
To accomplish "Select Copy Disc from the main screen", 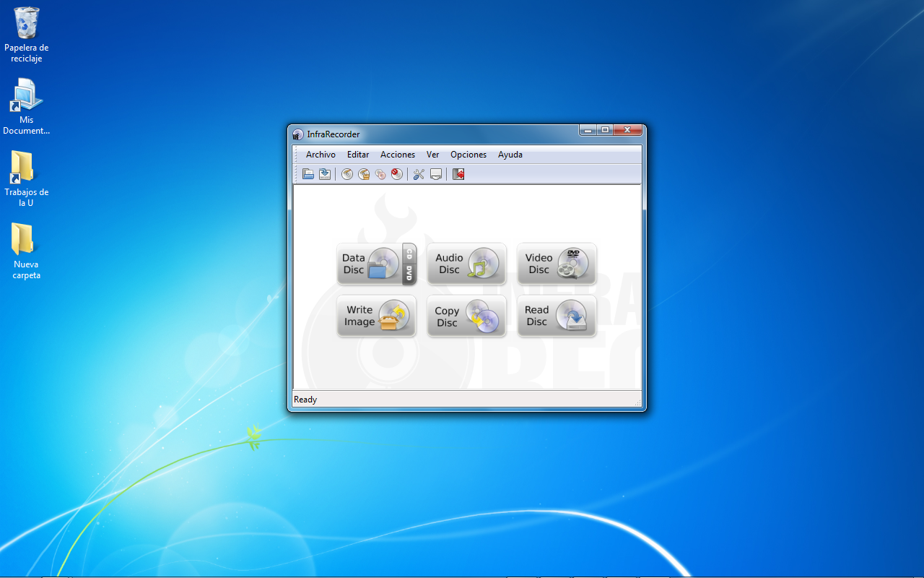I will click(466, 316).
